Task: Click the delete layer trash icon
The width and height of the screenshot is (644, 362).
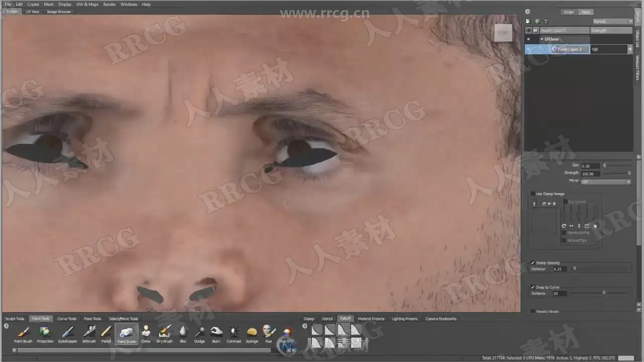Action: (x=546, y=22)
